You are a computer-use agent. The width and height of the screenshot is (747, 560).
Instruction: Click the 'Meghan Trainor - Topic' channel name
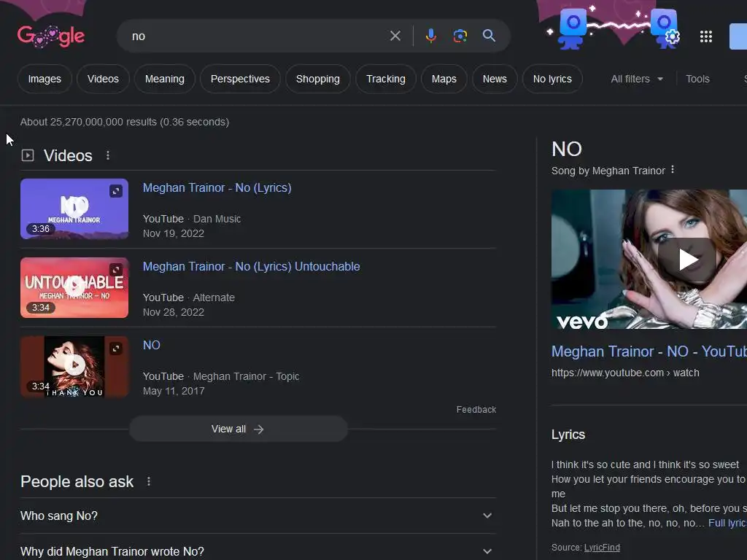click(246, 377)
